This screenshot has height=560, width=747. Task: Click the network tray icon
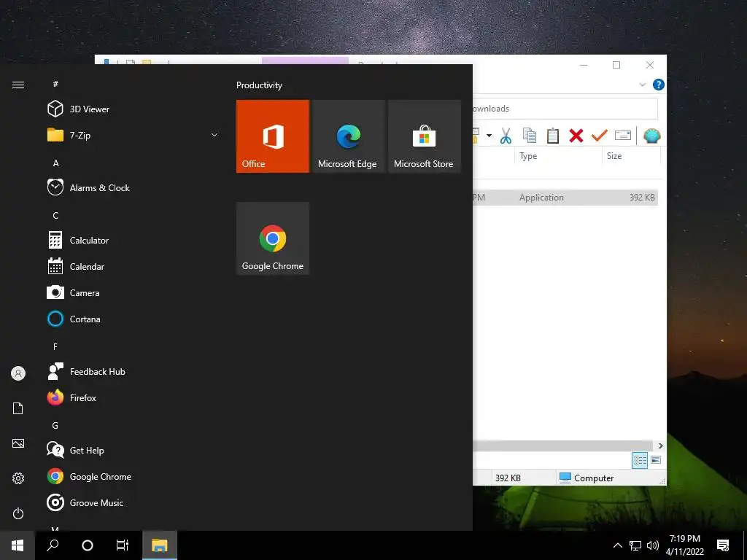tap(635, 545)
